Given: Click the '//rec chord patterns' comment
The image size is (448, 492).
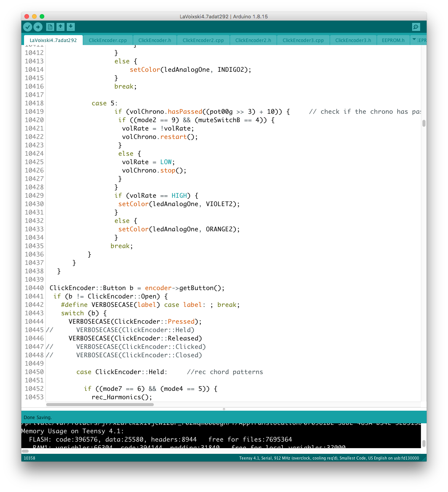Looking at the screenshot, I should pyautogui.click(x=225, y=372).
